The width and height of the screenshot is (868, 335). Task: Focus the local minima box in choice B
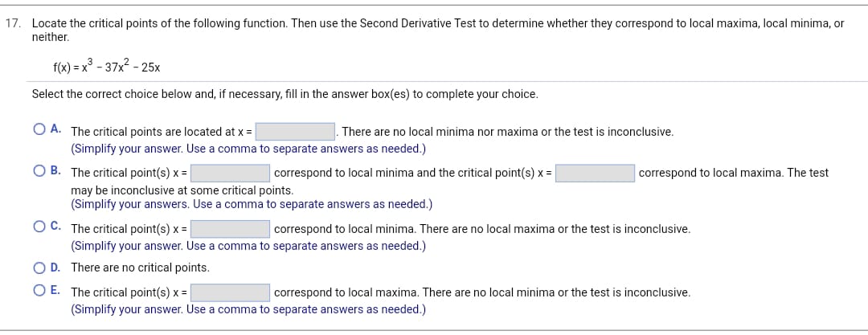(x=231, y=174)
